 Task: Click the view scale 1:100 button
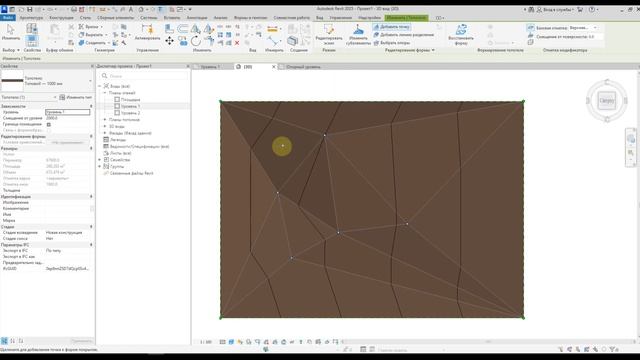206,342
